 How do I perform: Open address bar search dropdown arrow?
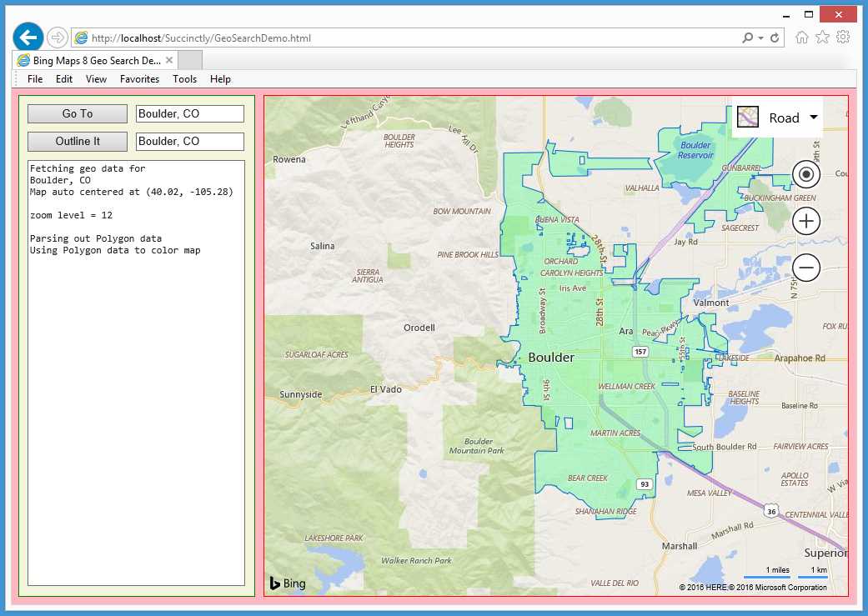(760, 38)
